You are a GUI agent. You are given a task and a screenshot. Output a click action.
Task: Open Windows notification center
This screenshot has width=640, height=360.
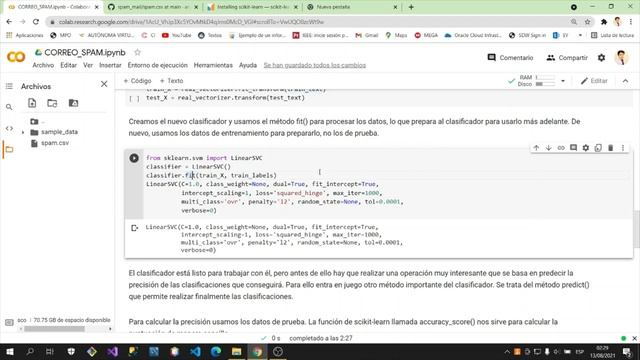pyautogui.click(x=627, y=351)
